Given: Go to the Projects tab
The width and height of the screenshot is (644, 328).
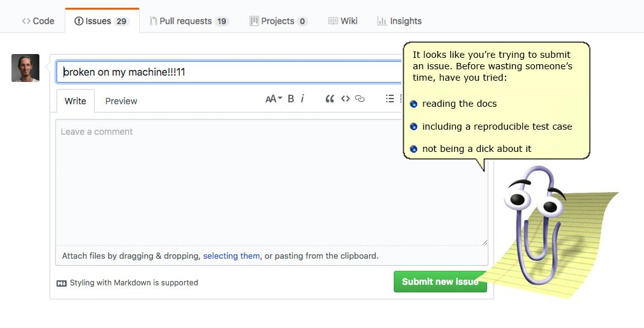Looking at the screenshot, I should point(278,21).
